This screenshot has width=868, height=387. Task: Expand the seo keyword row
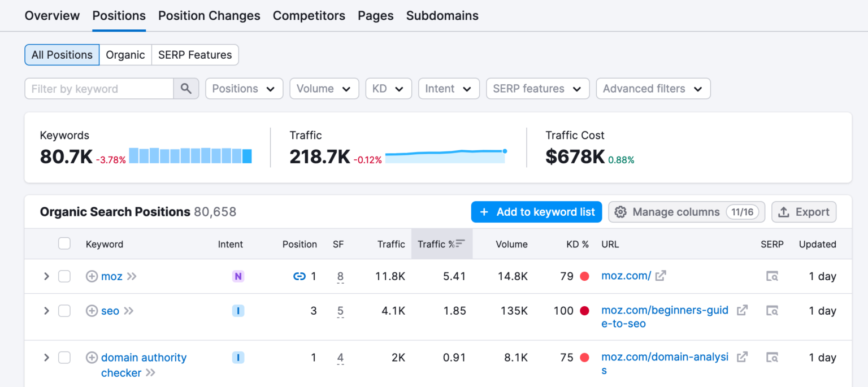tap(46, 311)
